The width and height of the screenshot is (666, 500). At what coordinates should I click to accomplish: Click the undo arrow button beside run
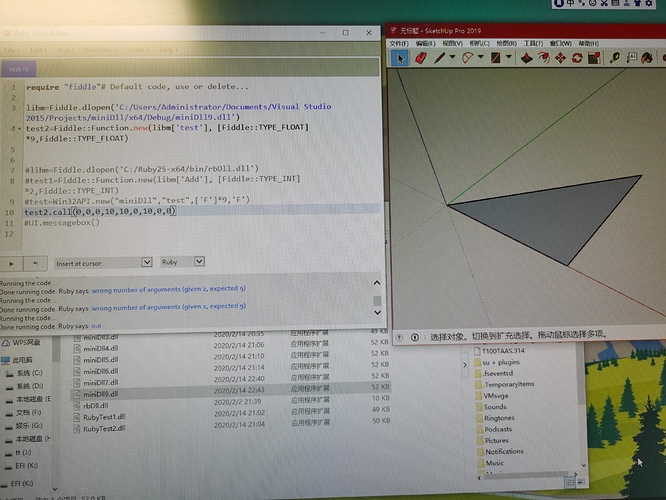coord(35,264)
